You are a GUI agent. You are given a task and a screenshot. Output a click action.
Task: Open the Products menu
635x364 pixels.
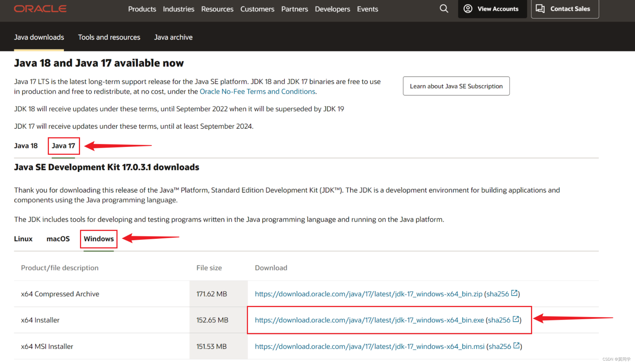click(x=142, y=9)
